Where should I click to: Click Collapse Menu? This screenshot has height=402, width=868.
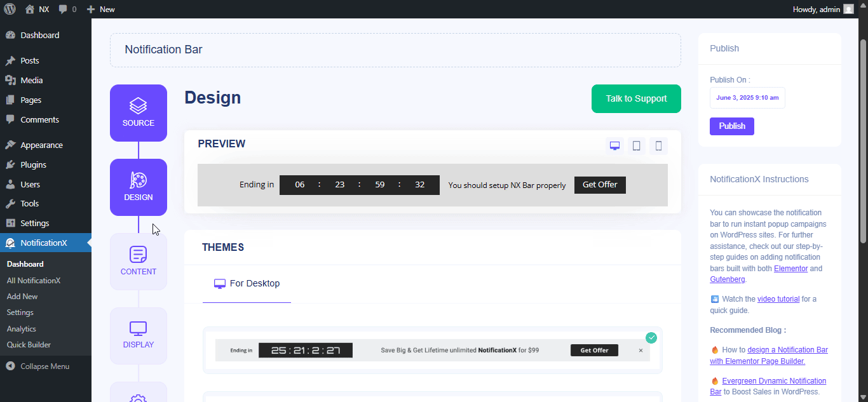[46, 366]
